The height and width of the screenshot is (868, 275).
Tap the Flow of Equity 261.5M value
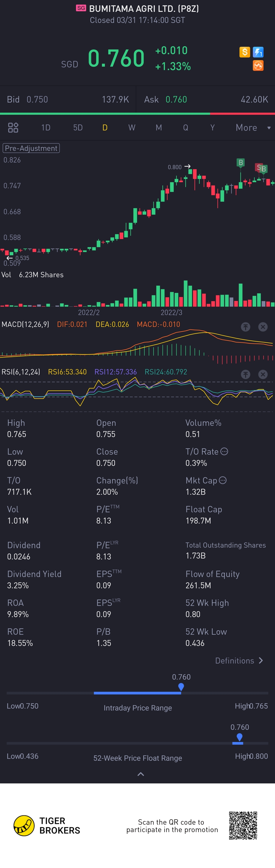[198, 586]
